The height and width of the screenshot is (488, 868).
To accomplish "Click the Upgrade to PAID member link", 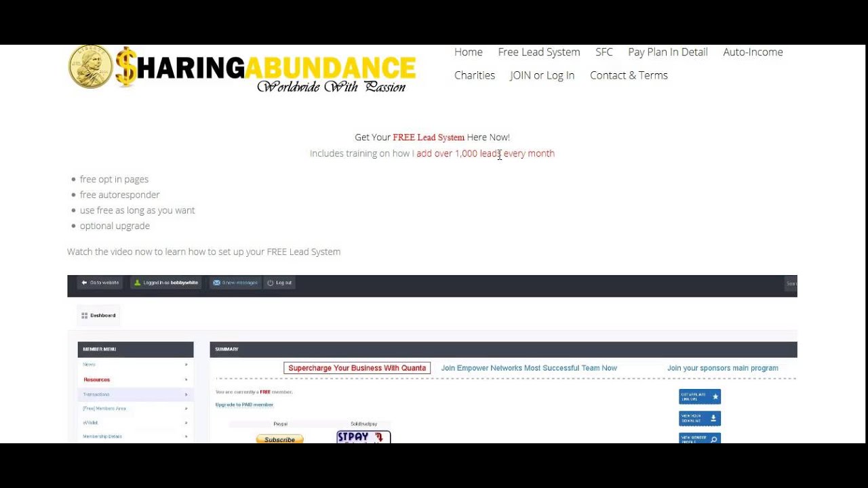I will coord(244,405).
